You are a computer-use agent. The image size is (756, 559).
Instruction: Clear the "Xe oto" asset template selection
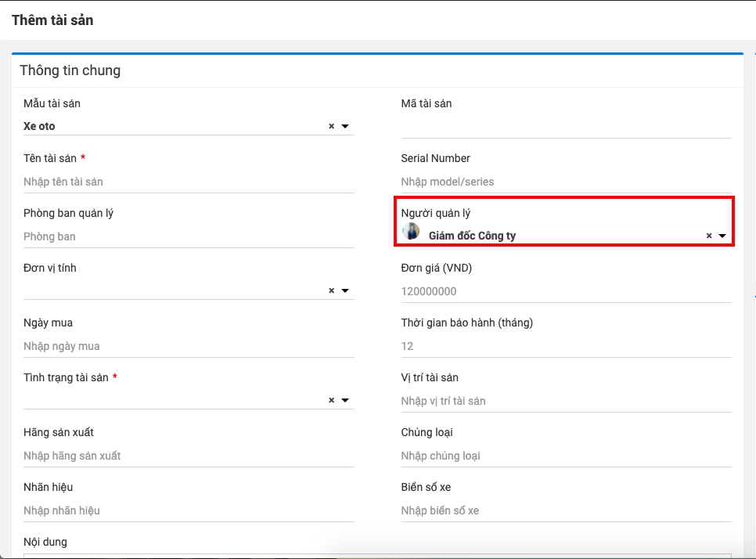(x=331, y=127)
